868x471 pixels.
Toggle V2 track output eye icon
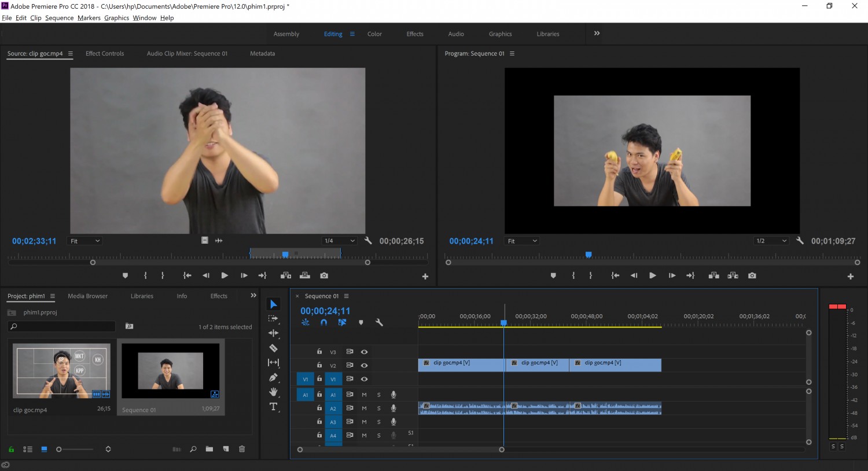(x=364, y=365)
